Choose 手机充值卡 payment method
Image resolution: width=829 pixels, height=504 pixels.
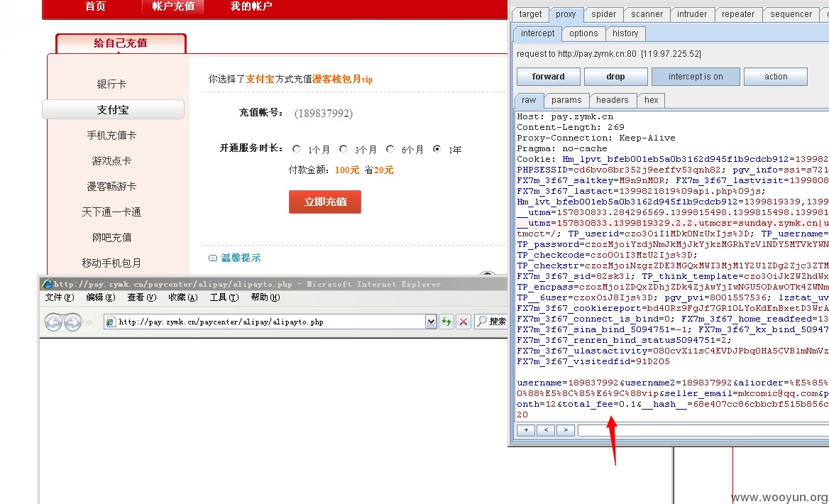point(111,136)
